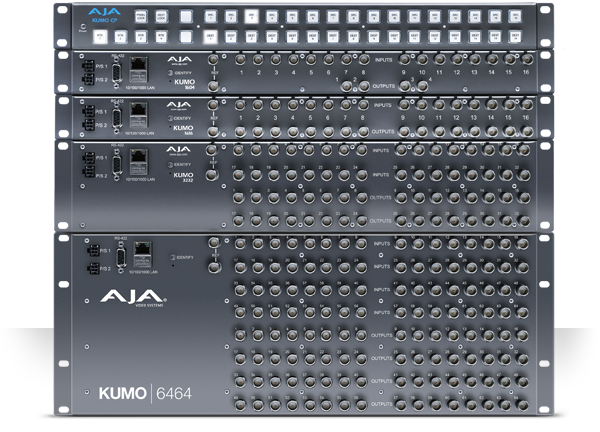Click the top REF BNC connector on KUMO 6464
Image resolution: width=600 pixels, height=432 pixels.
pos(214,243)
